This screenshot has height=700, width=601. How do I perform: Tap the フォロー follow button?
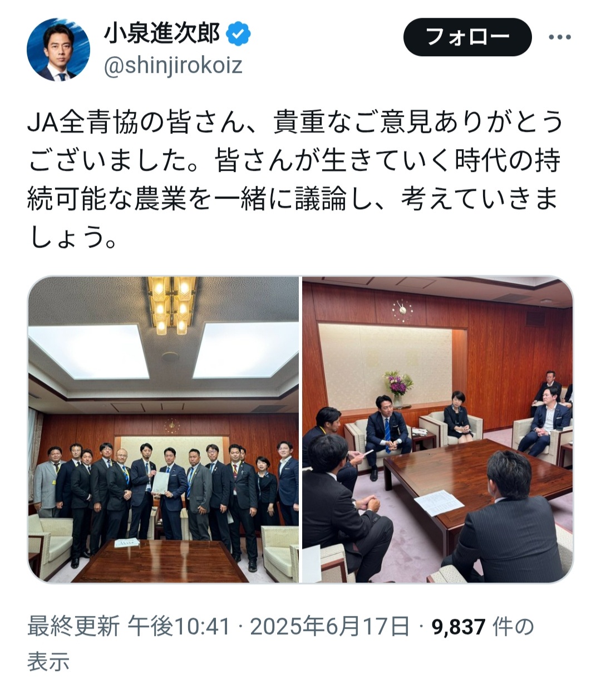(x=467, y=37)
